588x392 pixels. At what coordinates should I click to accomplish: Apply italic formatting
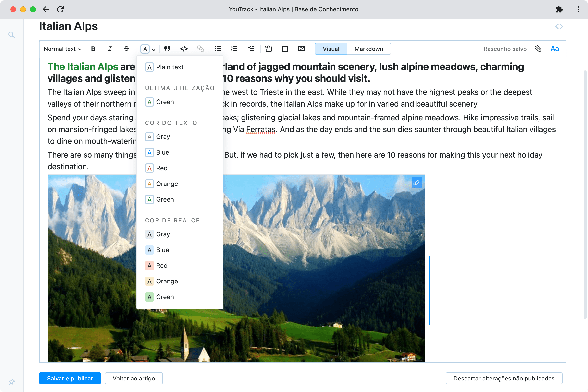[110, 49]
